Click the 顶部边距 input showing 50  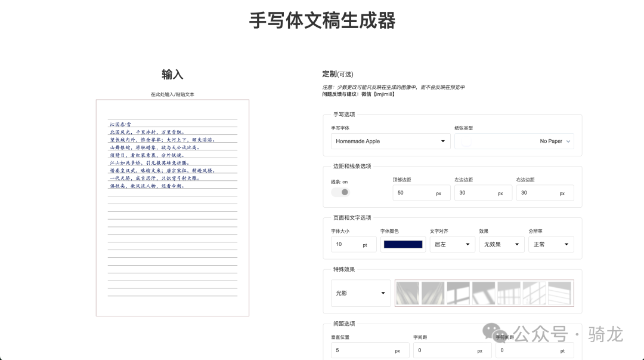422,193
